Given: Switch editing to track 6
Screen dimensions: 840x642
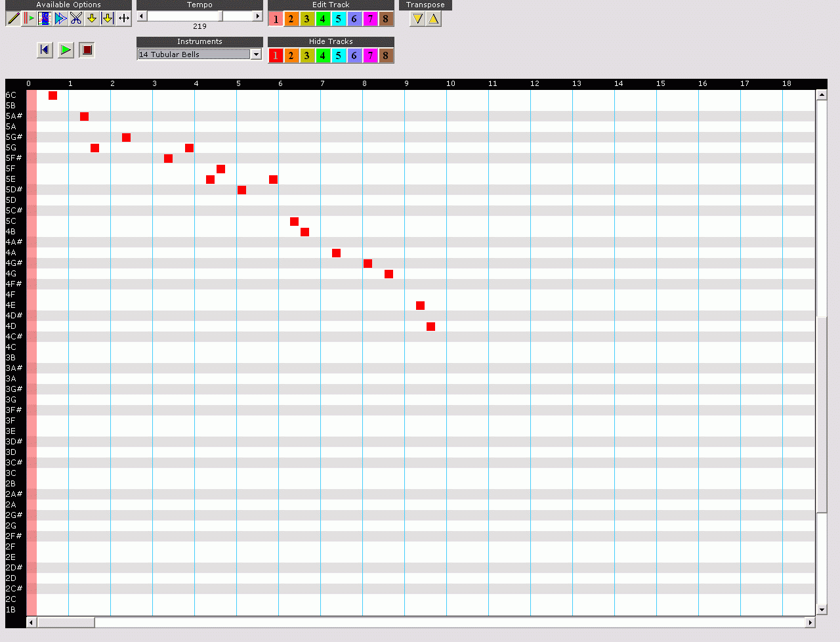Looking at the screenshot, I should pos(354,19).
